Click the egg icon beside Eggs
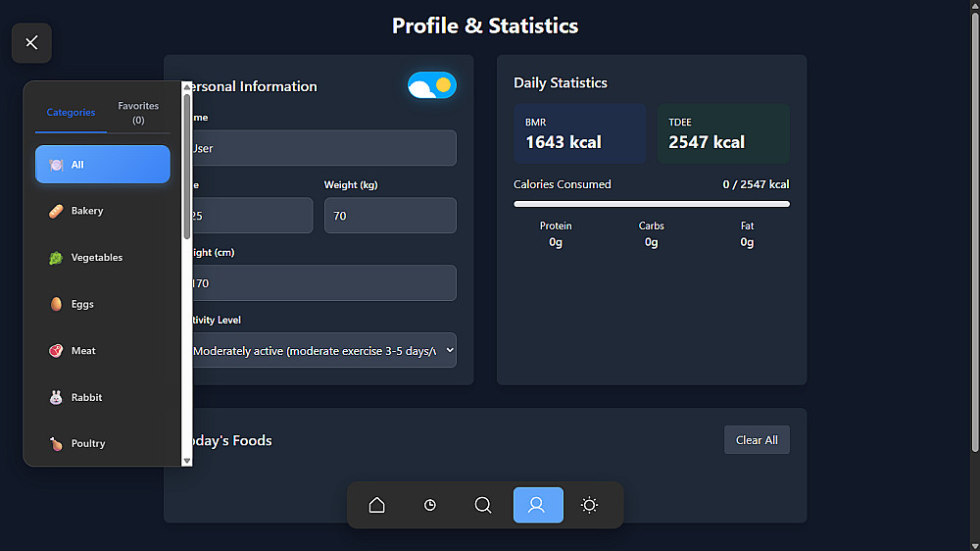This screenshot has width=980, height=551. click(56, 304)
